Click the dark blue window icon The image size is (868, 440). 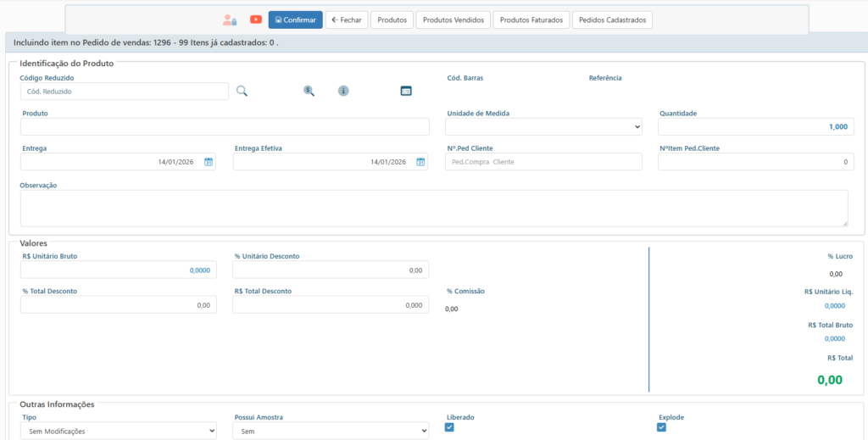point(406,91)
